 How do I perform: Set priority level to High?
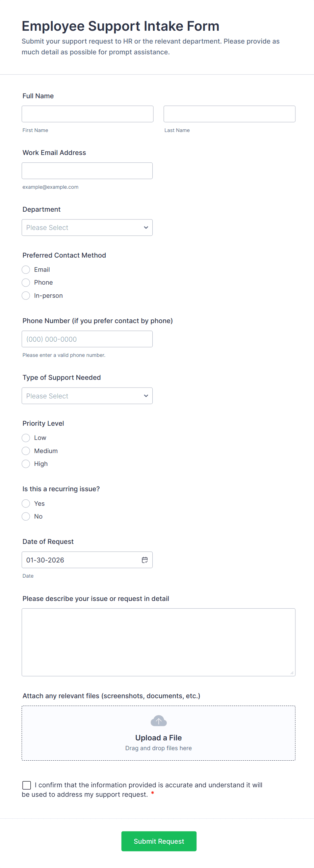[26, 464]
